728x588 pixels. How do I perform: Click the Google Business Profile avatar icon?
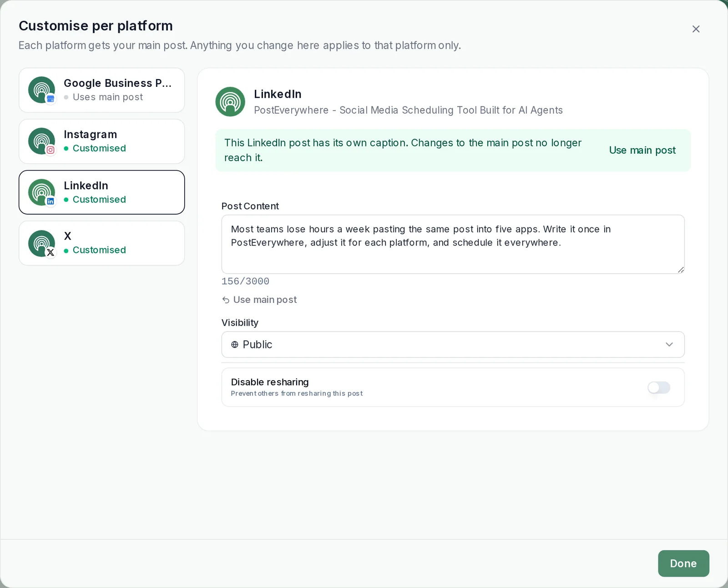tap(41, 90)
